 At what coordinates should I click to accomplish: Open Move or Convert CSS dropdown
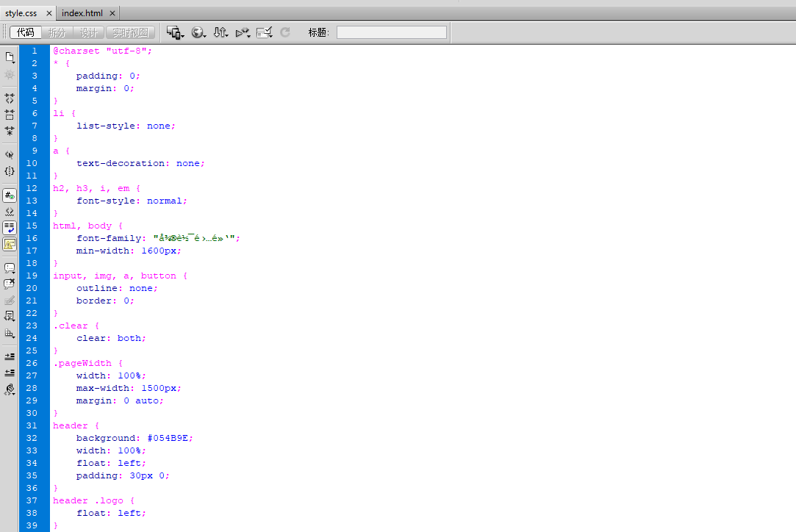(x=10, y=334)
